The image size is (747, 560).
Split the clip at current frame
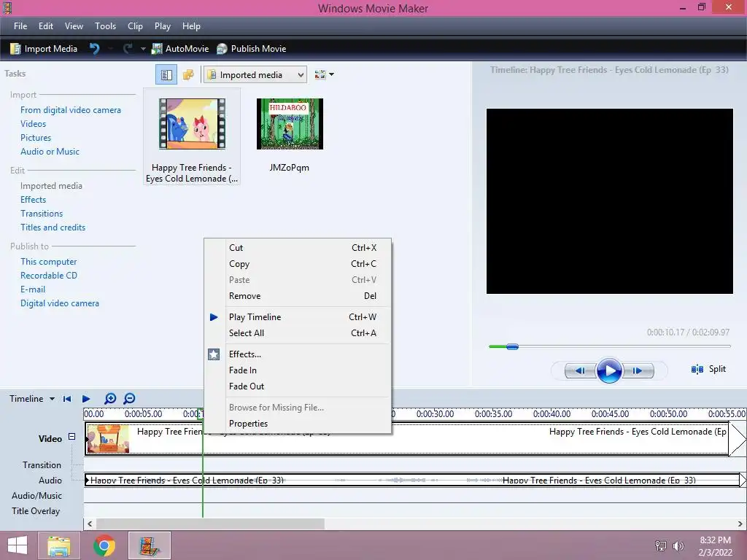point(709,369)
